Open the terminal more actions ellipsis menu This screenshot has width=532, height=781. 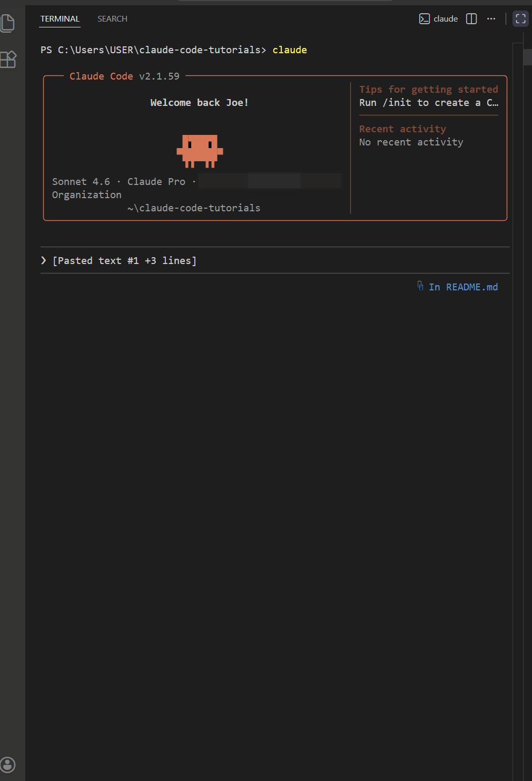pos(491,18)
